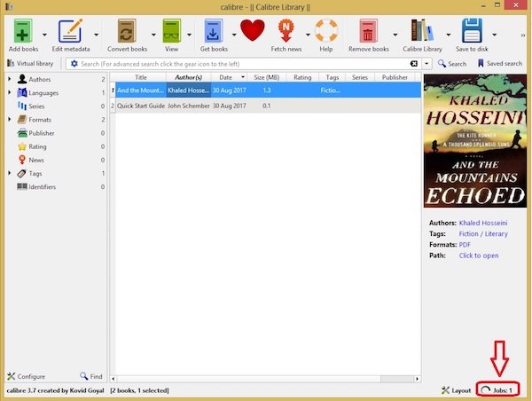This screenshot has height=401, width=532.
Task: Sort by the Title column header
Action: coord(140,77)
